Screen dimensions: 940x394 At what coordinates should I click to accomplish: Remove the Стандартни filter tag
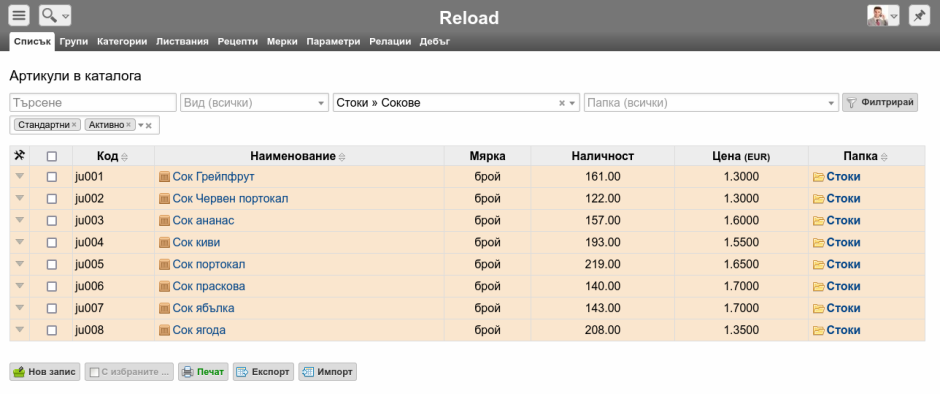tap(74, 125)
